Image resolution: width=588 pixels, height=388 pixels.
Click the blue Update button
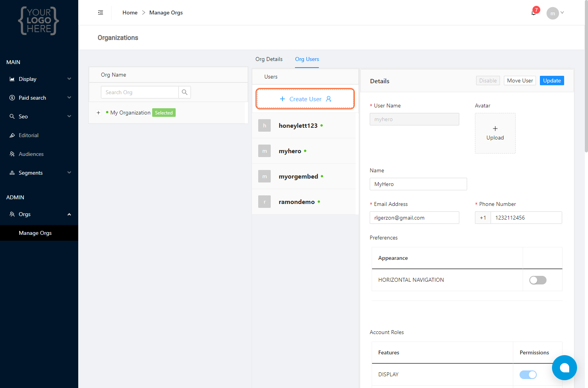[x=552, y=80]
